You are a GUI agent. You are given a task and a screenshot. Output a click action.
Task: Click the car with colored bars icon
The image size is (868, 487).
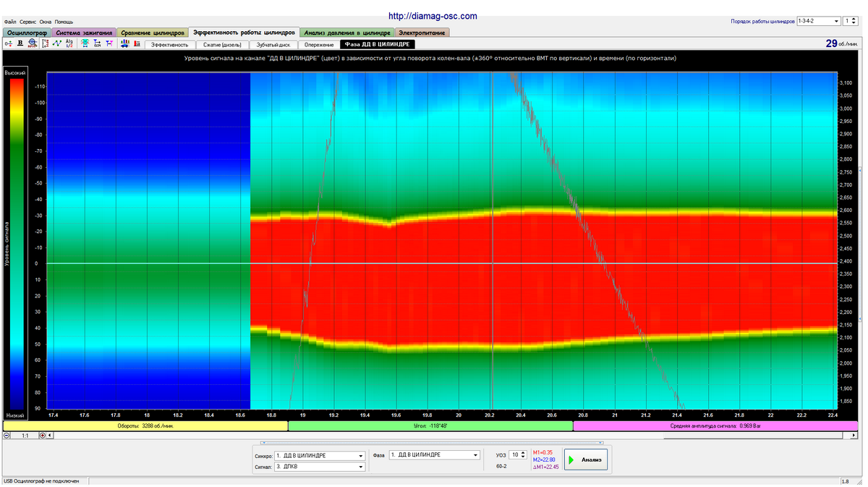pos(125,43)
